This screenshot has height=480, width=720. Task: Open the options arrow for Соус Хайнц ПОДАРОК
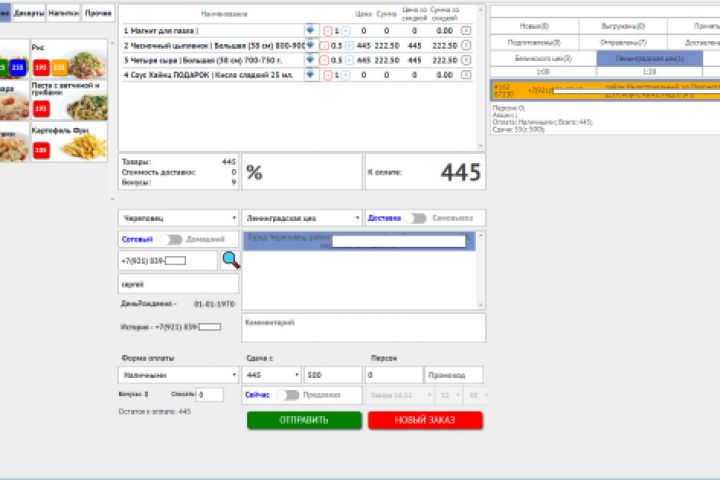(x=311, y=74)
